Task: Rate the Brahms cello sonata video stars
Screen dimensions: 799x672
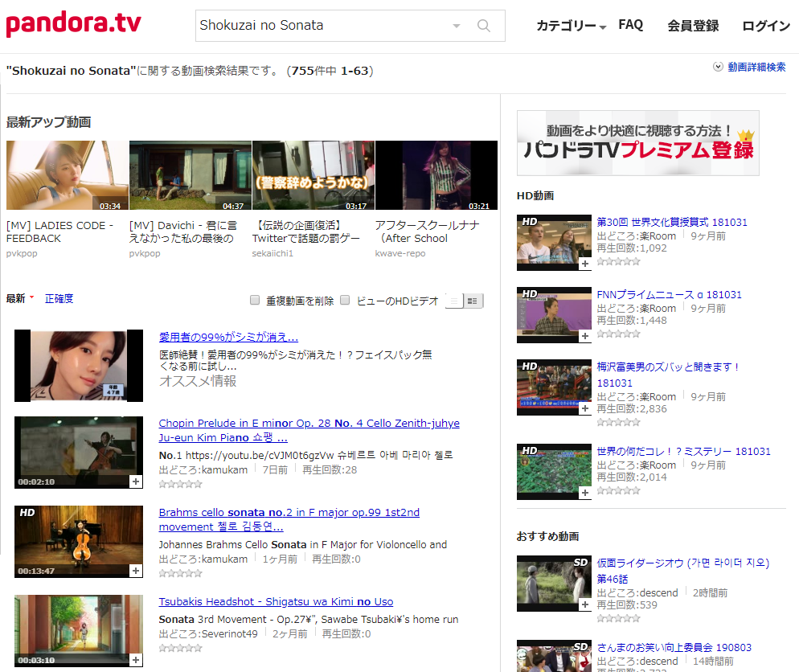Action: pyautogui.click(x=180, y=573)
